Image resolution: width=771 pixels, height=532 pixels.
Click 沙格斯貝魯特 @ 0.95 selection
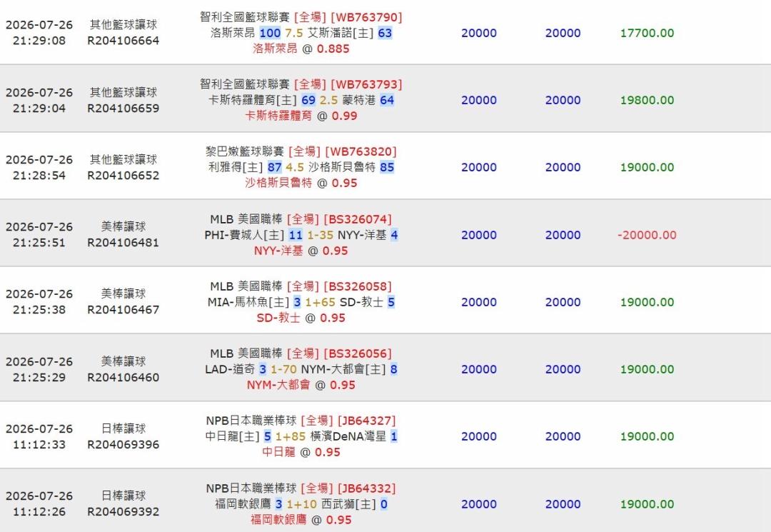tap(301, 183)
